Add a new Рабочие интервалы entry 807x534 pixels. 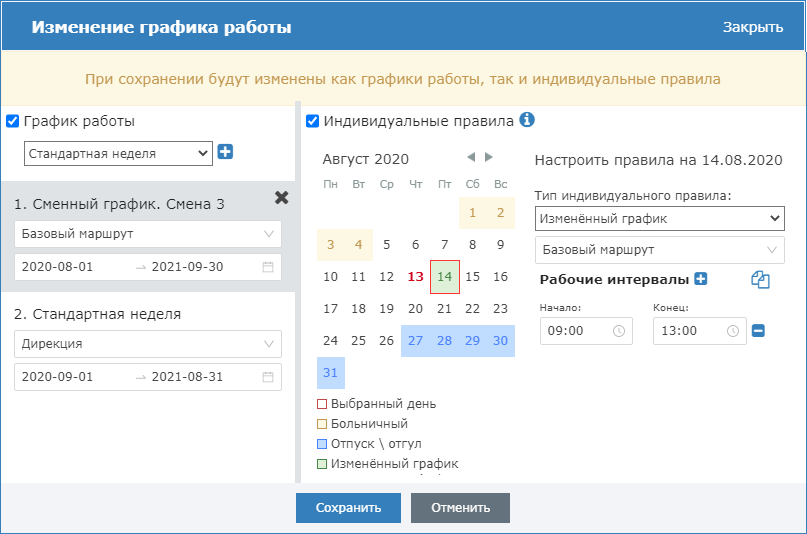700,280
